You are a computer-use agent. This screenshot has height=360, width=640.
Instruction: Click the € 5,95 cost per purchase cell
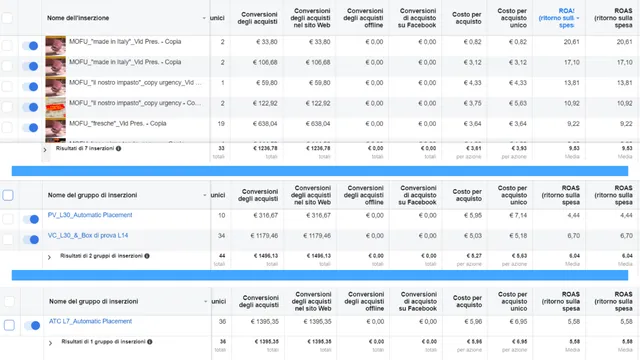[473, 215]
